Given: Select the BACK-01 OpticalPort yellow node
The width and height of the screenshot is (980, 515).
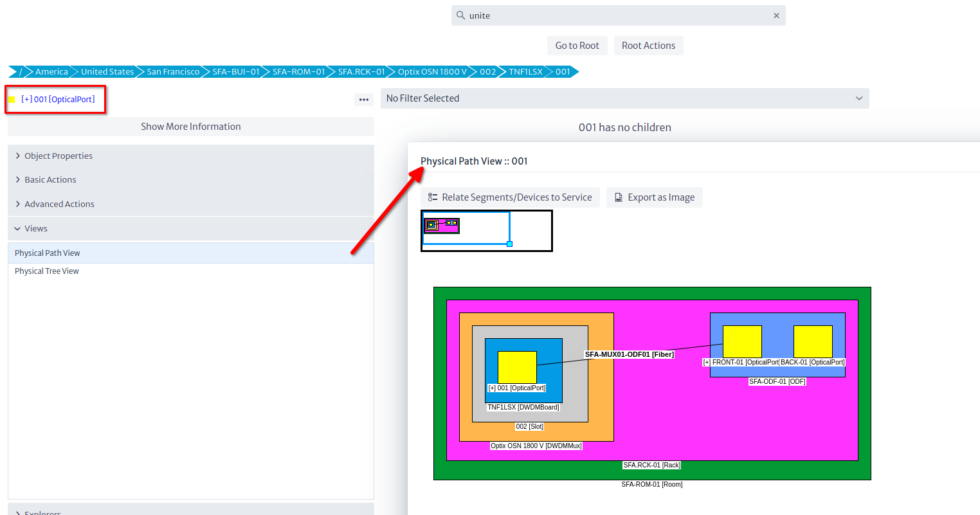Looking at the screenshot, I should click(813, 341).
